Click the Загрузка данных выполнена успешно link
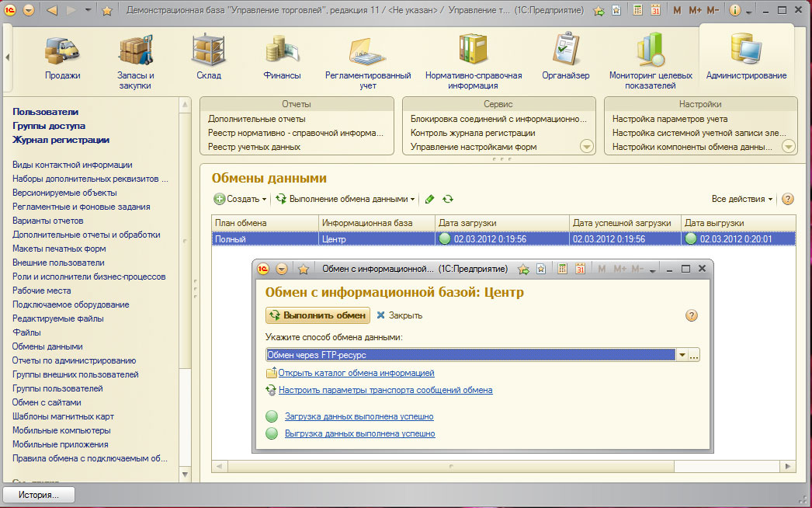812x508 pixels. pyautogui.click(x=359, y=416)
